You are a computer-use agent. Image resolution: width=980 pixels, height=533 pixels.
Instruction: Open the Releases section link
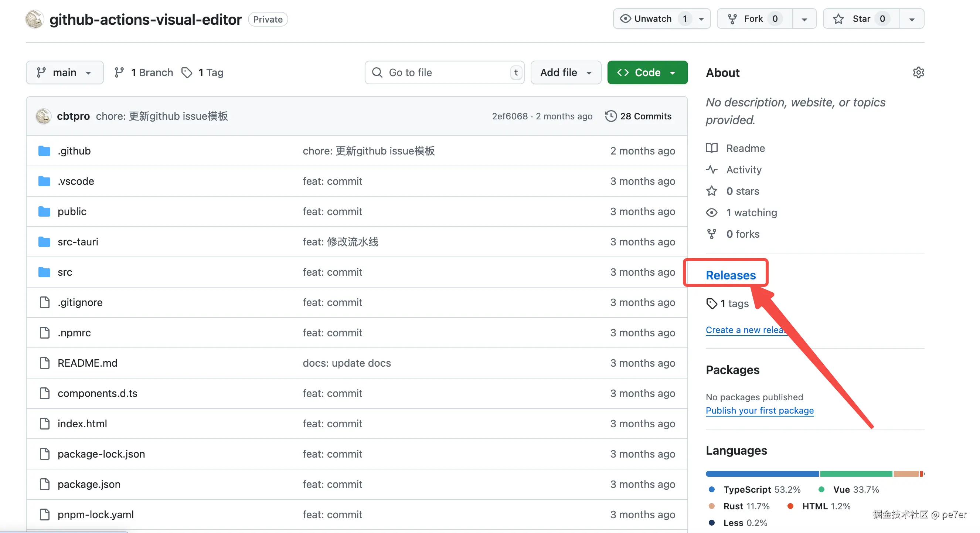731,275
